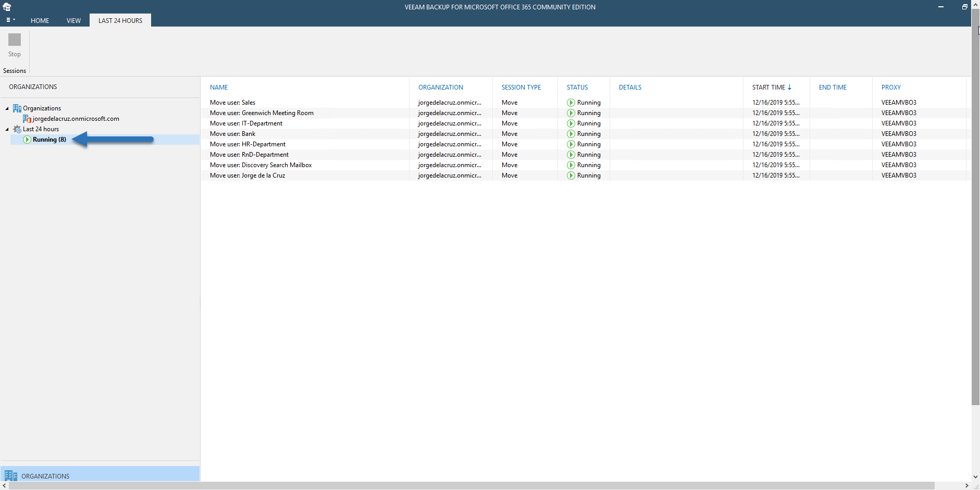Switch to the VIEW ribbon tab
The width and height of the screenshot is (980, 490).
click(73, 21)
